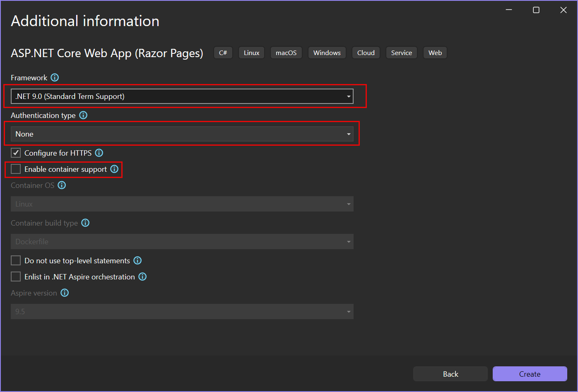Screen dimensions: 578x392
Task: Uncheck Configure for HTTPS
Action: click(15, 153)
